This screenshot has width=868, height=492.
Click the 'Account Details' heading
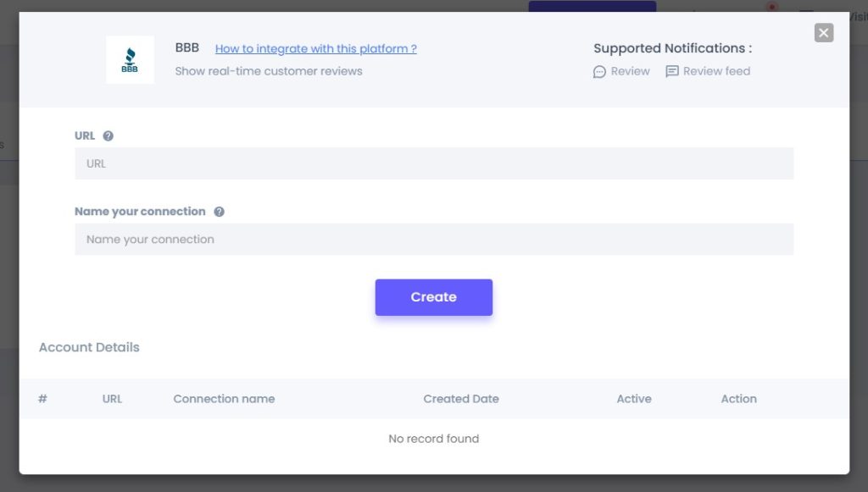coord(89,347)
